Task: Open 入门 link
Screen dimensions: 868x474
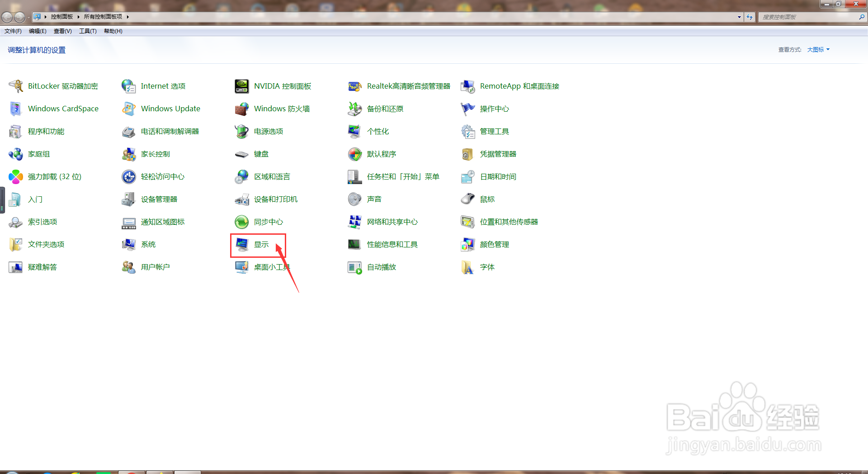Action: tap(35, 199)
